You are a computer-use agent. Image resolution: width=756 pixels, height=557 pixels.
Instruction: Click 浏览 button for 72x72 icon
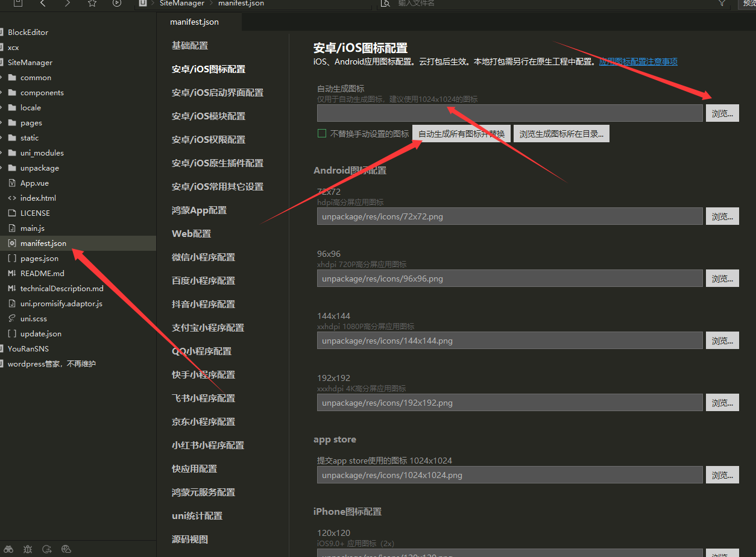(722, 216)
